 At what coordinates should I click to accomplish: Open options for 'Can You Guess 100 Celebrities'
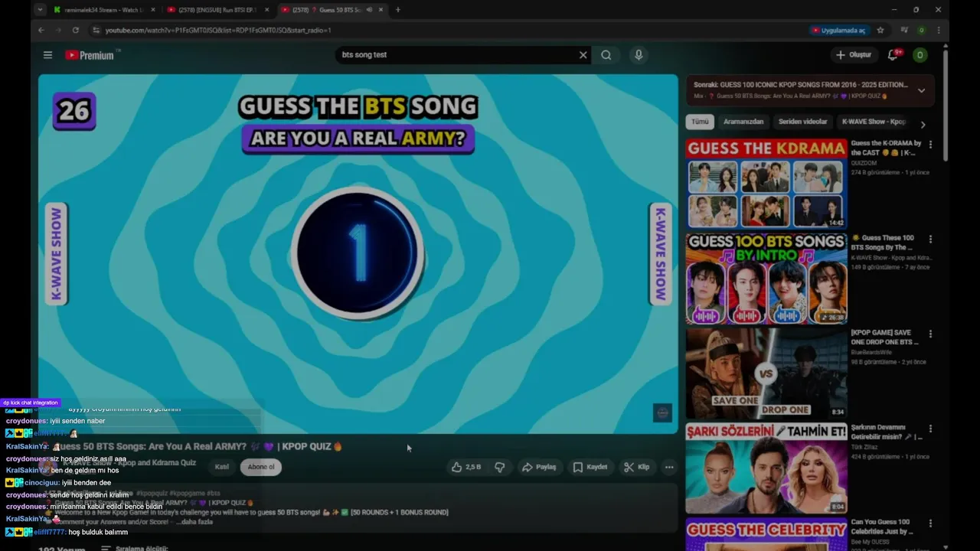[930, 523]
